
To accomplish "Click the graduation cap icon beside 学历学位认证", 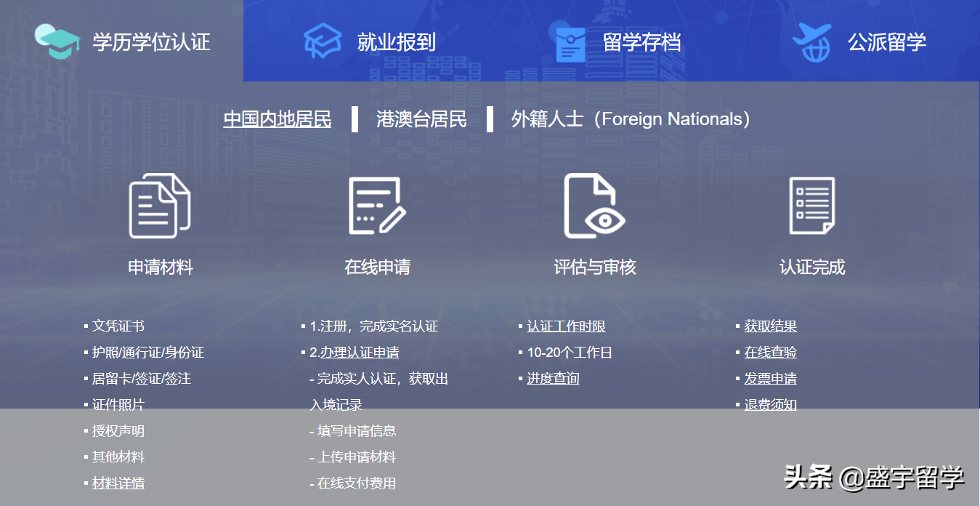I will tap(58, 41).
